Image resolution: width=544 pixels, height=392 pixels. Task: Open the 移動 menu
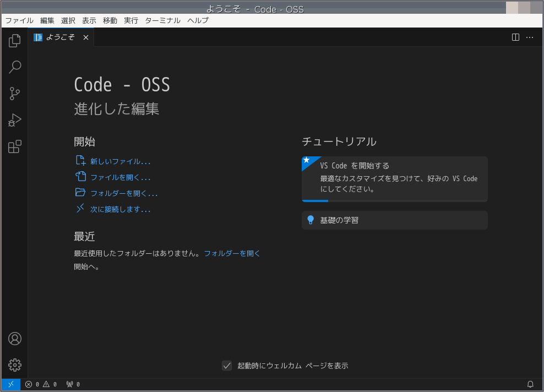[x=110, y=20]
